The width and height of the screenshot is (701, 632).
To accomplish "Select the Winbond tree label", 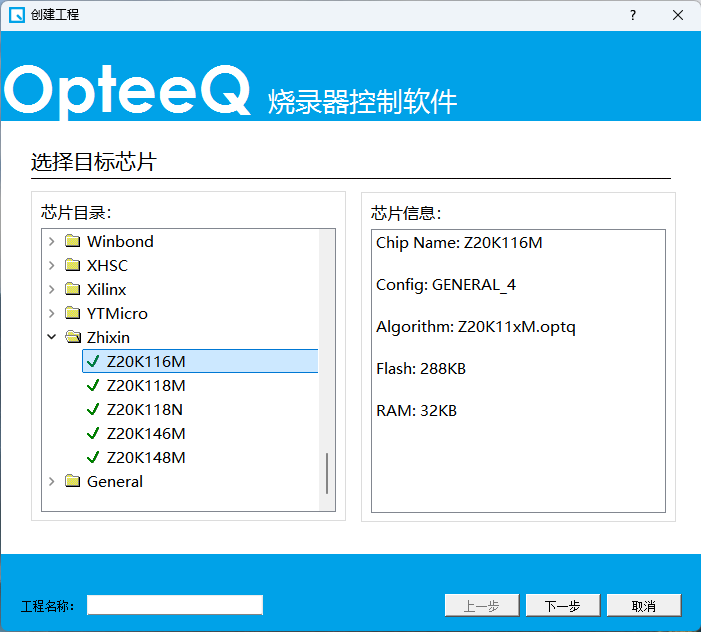I will tap(120, 241).
